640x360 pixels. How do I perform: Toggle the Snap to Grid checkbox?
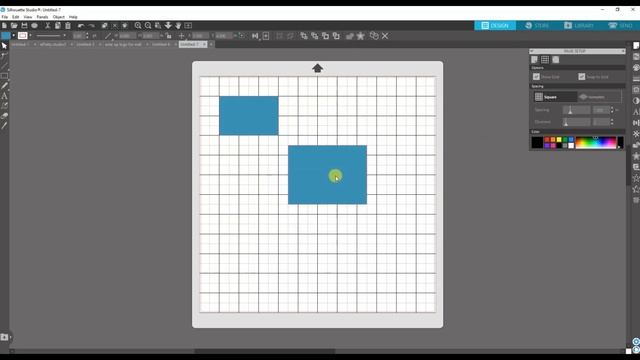tap(582, 77)
